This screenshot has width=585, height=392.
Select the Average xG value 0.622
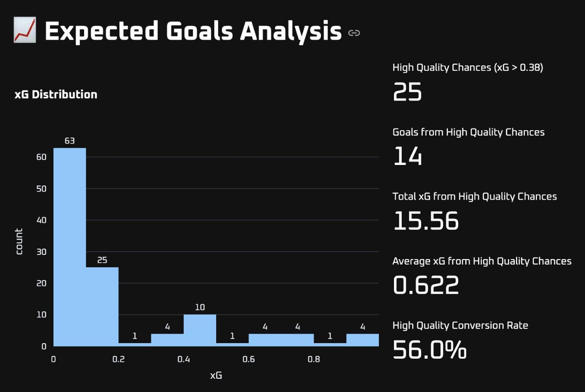pyautogui.click(x=425, y=286)
